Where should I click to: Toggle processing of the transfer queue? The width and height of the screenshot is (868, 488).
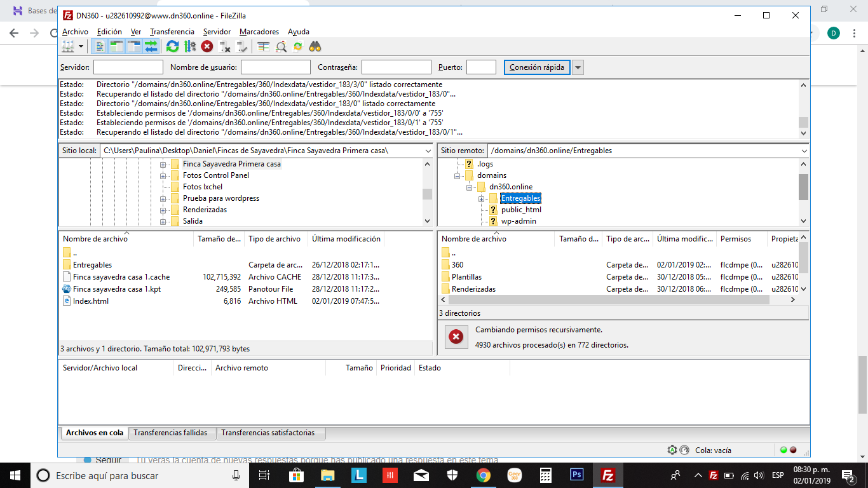click(189, 46)
